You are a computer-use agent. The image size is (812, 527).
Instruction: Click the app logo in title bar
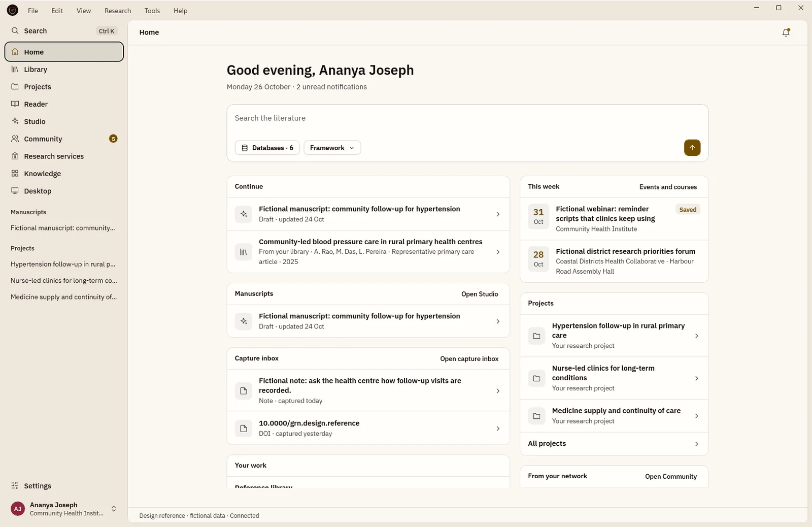[13, 10]
